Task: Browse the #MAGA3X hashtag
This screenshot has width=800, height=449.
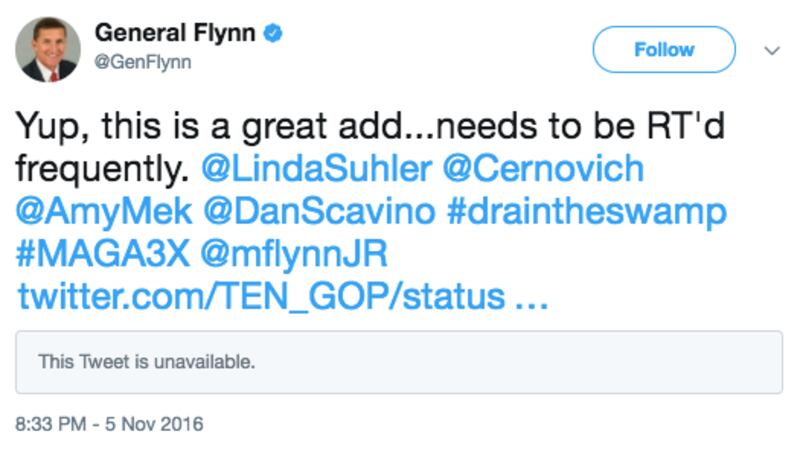Action: (x=101, y=255)
